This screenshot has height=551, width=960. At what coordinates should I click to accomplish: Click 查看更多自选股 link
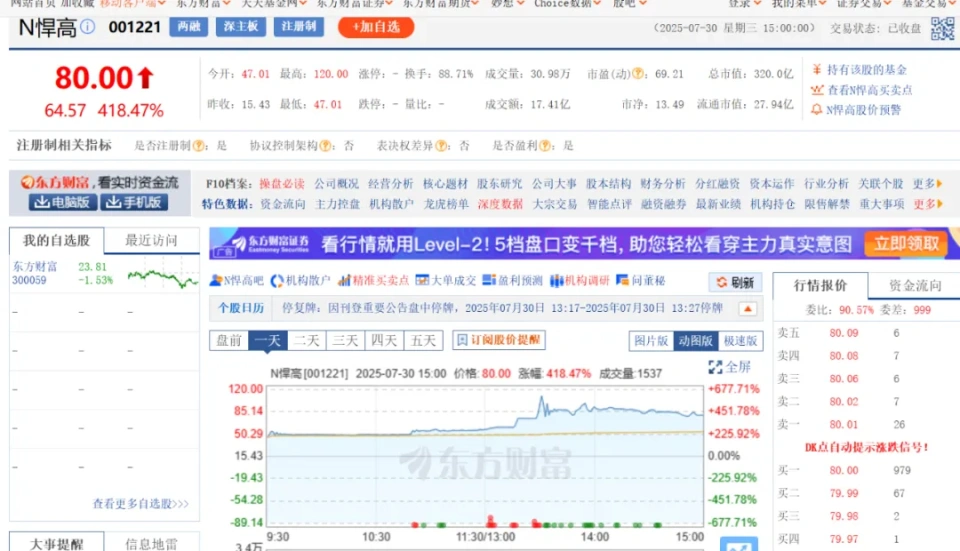coord(140,504)
